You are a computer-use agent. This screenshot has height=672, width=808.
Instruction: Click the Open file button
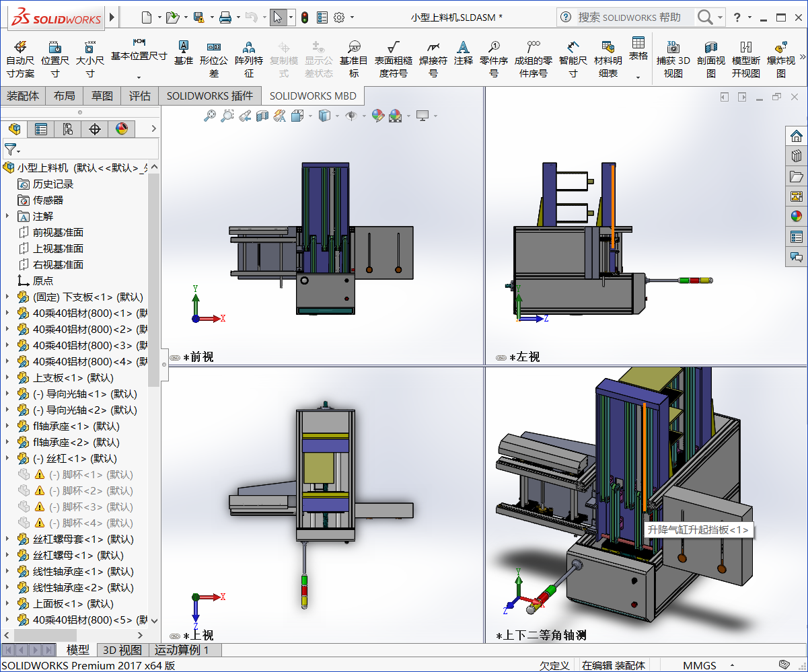click(x=172, y=17)
